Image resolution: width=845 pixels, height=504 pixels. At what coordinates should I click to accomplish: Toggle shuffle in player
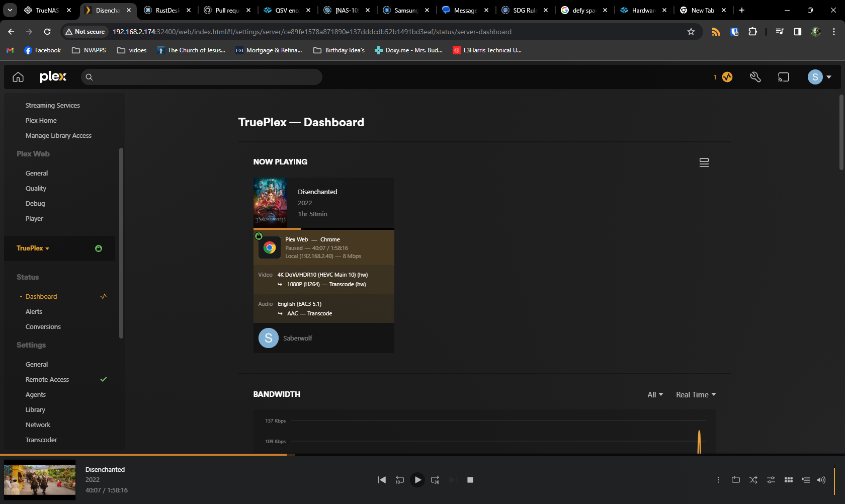(753, 480)
